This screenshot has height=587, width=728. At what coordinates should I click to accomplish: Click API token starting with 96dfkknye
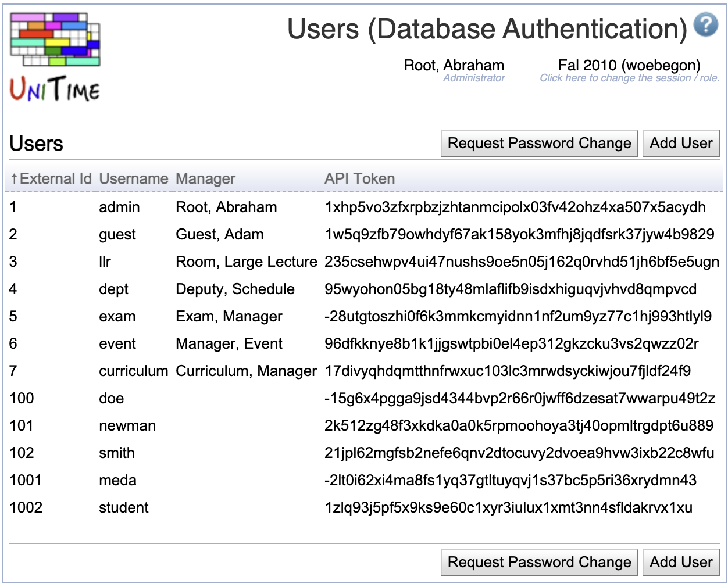(x=512, y=344)
